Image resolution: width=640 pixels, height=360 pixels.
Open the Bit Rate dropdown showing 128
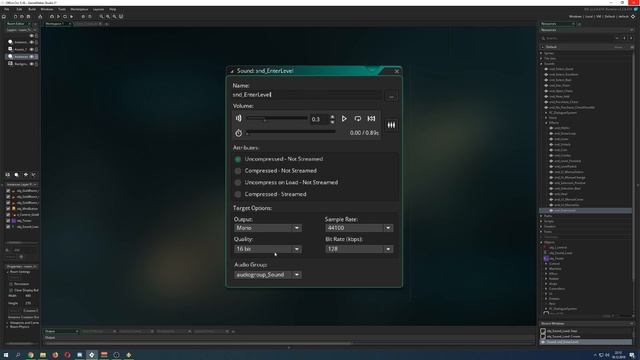pyautogui.click(x=359, y=249)
